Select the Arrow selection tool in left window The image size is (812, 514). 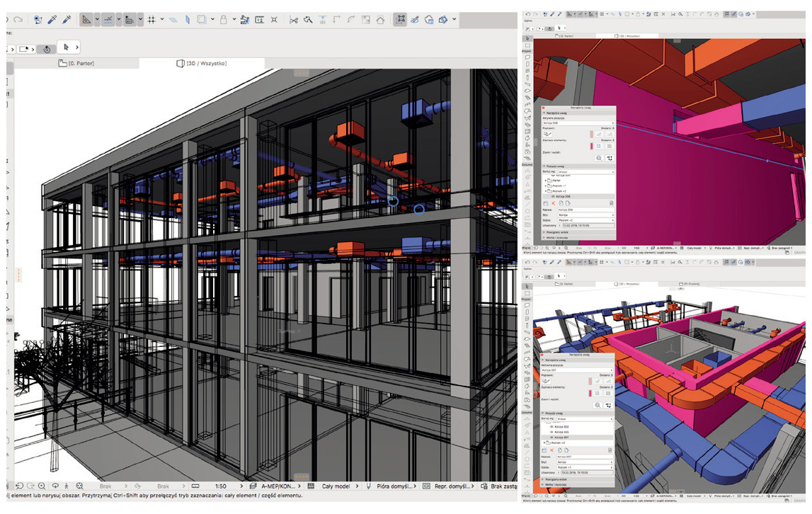click(67, 47)
